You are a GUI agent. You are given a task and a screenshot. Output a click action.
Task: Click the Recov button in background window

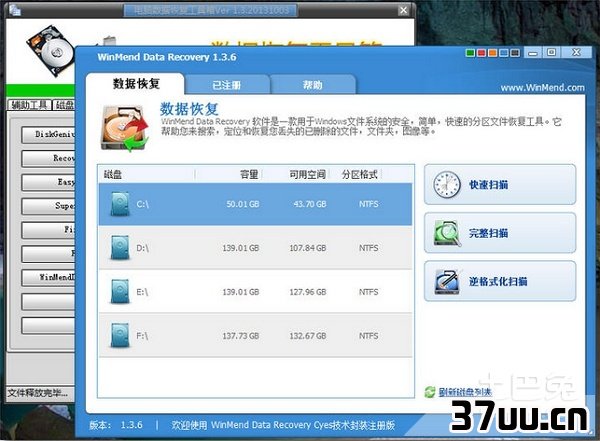48,158
